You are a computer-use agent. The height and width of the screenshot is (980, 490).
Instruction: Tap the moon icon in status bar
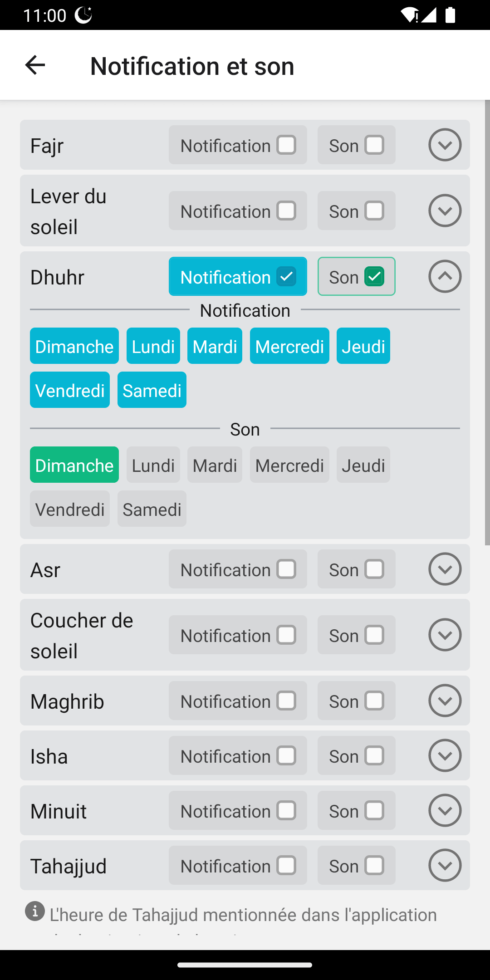click(83, 15)
